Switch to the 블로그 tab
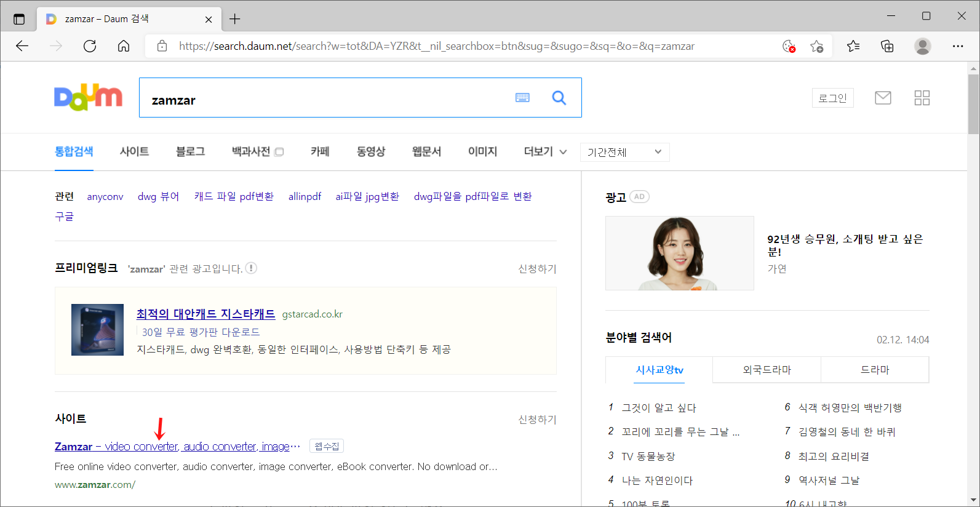Viewport: 980px width, 507px height. (190, 151)
